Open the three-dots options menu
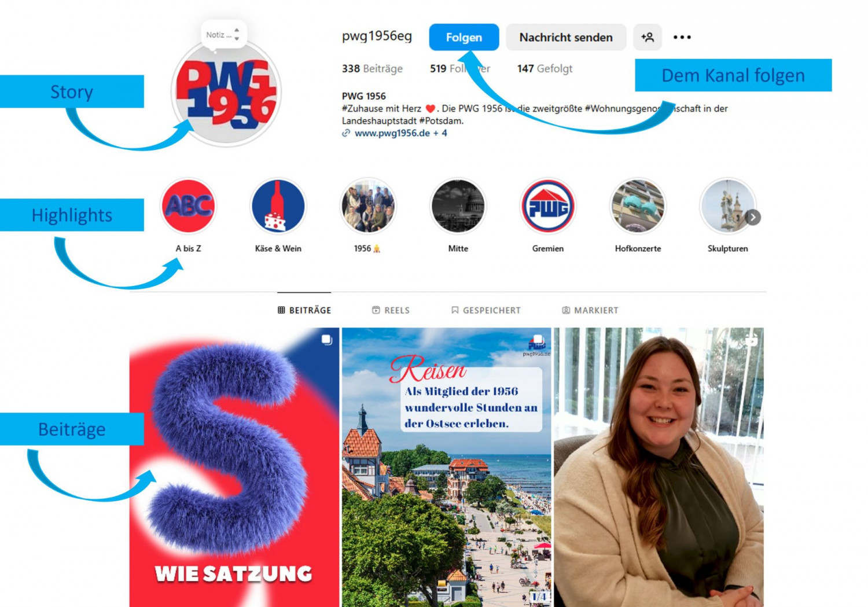868x607 pixels. click(682, 37)
